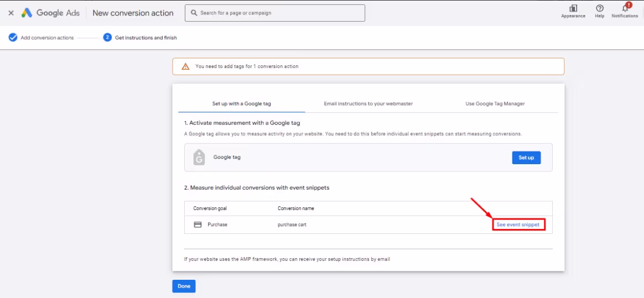
Task: Click the Google tag G icon
Action: click(199, 157)
